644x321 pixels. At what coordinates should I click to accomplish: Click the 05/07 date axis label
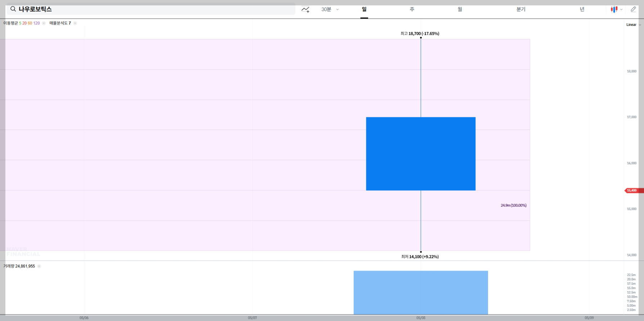coord(252,318)
